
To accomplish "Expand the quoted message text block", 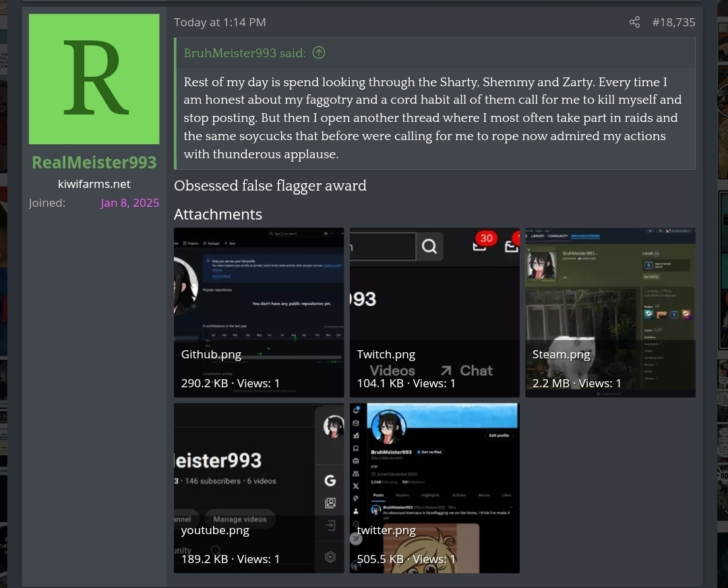I will pyautogui.click(x=434, y=118).
